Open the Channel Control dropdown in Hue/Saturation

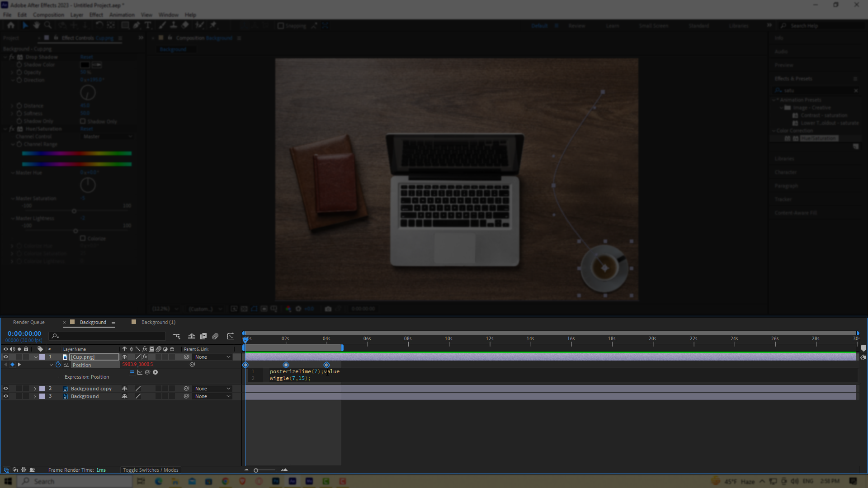[x=107, y=136]
